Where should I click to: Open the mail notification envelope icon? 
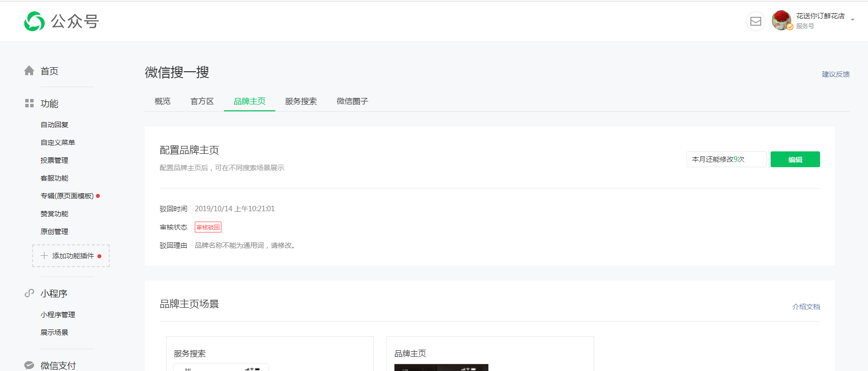[x=755, y=21]
